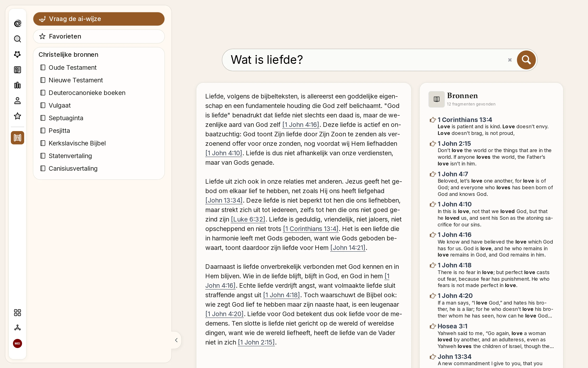Open source heading 1 Corinthians 13:4

(465, 120)
